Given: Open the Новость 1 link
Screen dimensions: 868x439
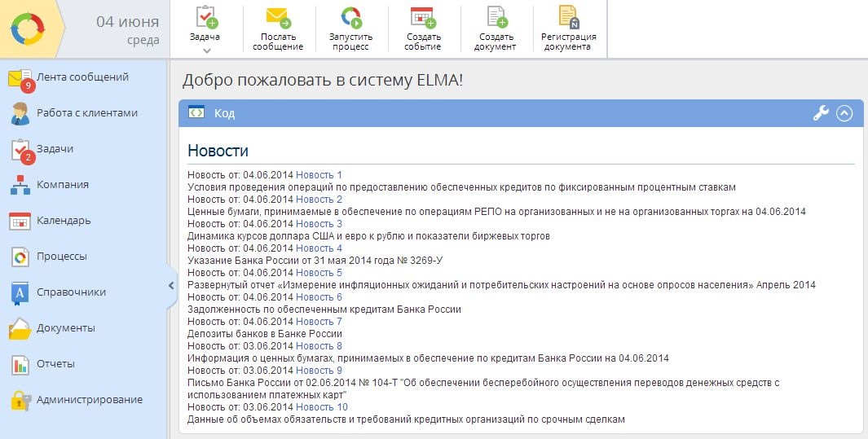Looking at the screenshot, I should click(x=319, y=175).
